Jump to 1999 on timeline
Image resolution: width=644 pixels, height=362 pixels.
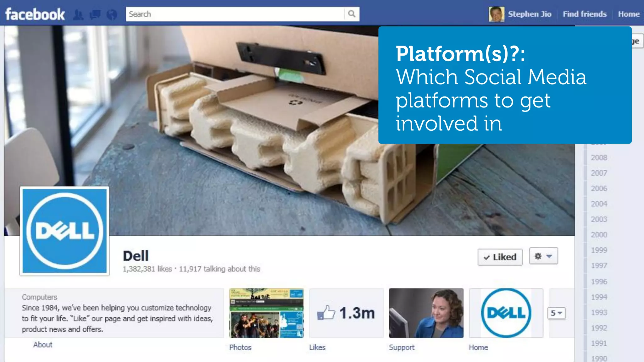[x=599, y=250]
